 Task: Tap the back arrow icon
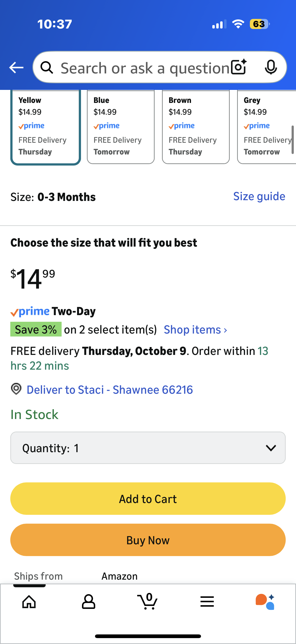[x=16, y=68]
